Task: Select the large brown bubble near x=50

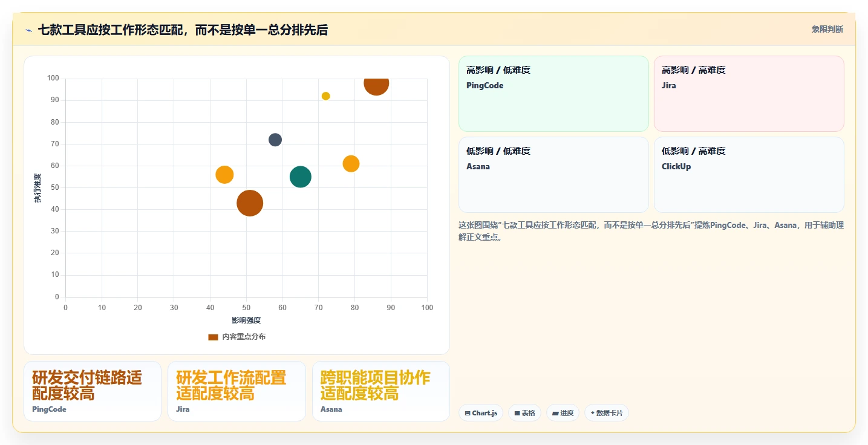Action: pyautogui.click(x=250, y=203)
